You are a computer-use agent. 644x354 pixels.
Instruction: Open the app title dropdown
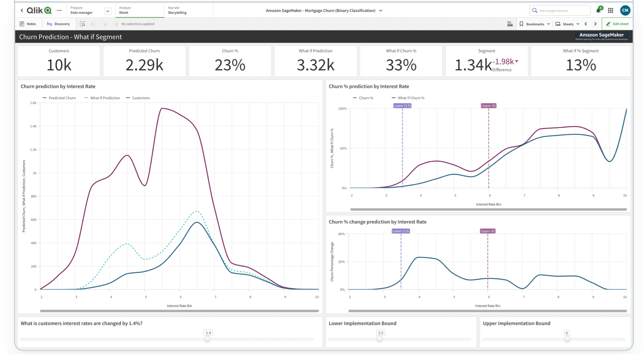pos(381,10)
